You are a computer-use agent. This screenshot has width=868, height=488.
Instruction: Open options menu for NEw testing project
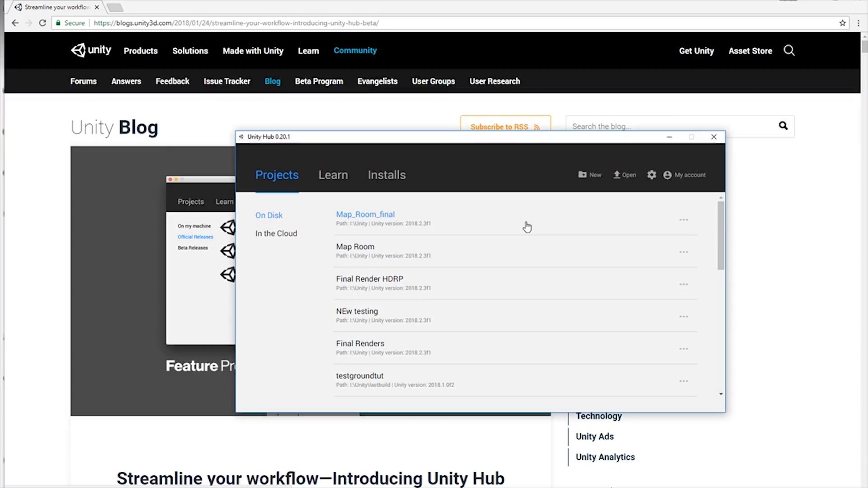pyautogui.click(x=684, y=316)
